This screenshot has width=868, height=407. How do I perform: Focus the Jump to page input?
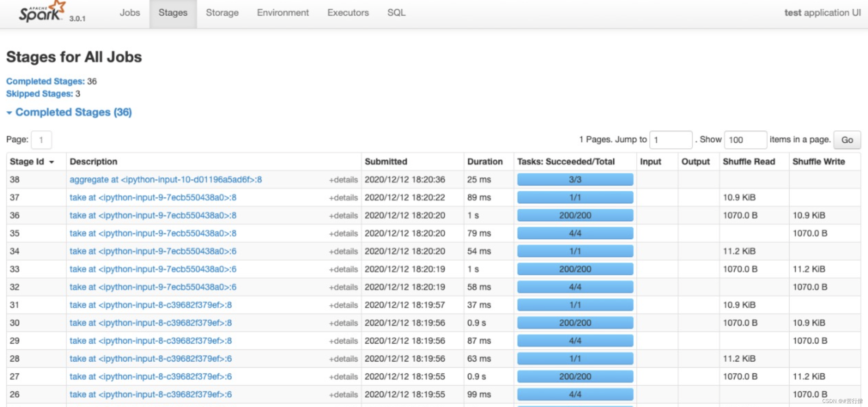click(x=670, y=140)
